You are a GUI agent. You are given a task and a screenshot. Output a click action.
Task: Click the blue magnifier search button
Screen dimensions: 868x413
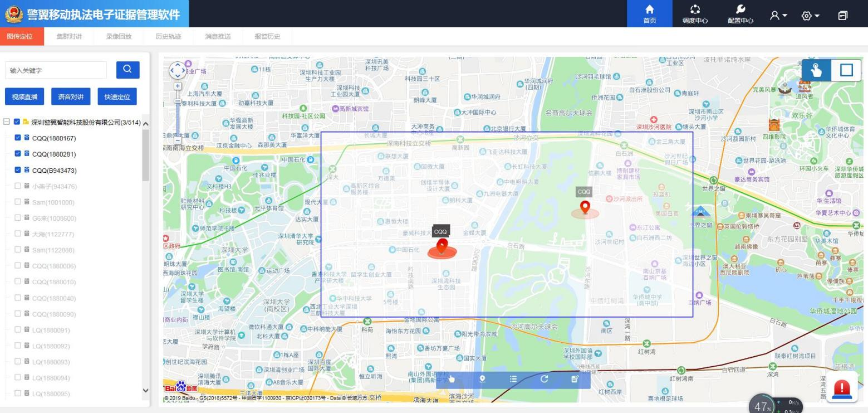[x=127, y=70]
